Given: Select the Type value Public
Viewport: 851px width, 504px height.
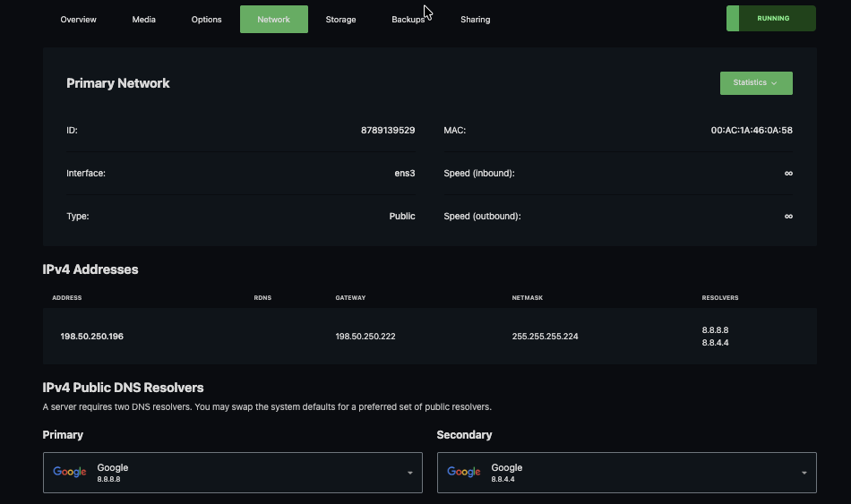Looking at the screenshot, I should point(402,216).
